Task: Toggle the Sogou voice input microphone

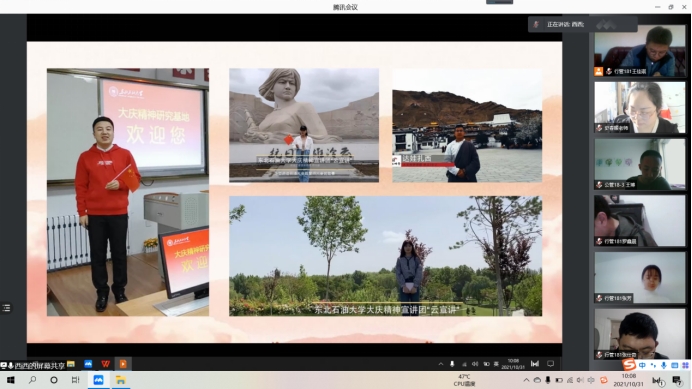Action: [x=663, y=365]
